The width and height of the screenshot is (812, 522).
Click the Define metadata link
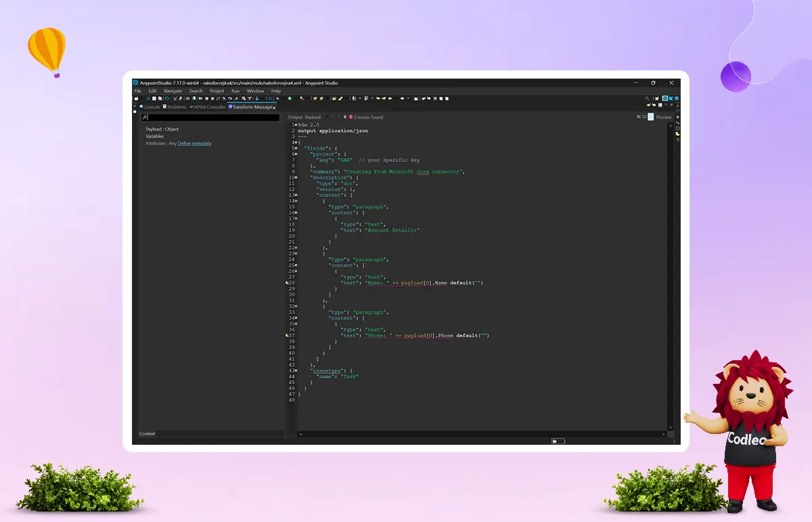click(x=195, y=144)
